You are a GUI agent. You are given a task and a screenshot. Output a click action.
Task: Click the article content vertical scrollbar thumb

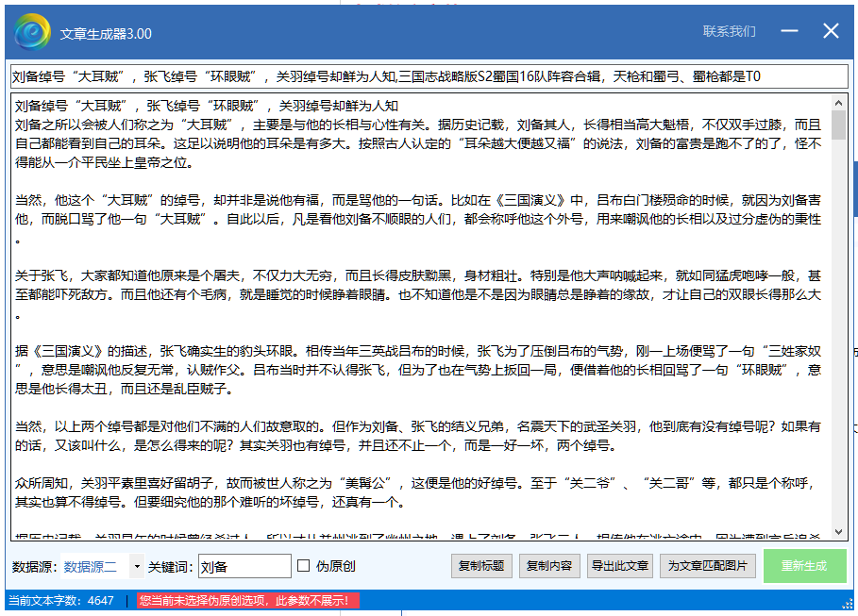tap(838, 125)
